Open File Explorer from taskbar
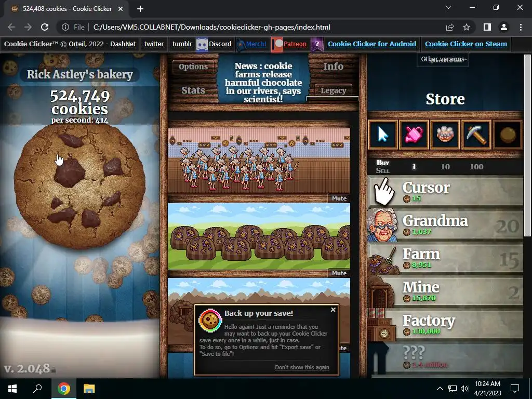Viewport: 532px width, 399px height. tap(89, 389)
